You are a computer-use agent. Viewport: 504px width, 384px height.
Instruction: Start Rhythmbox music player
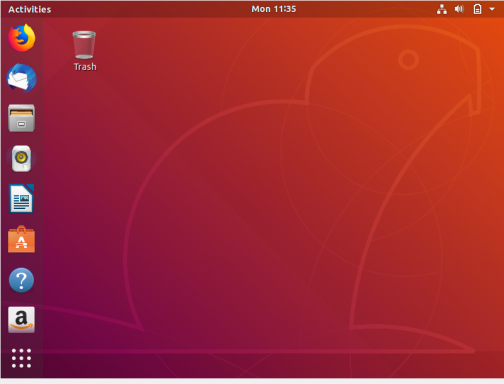point(22,159)
